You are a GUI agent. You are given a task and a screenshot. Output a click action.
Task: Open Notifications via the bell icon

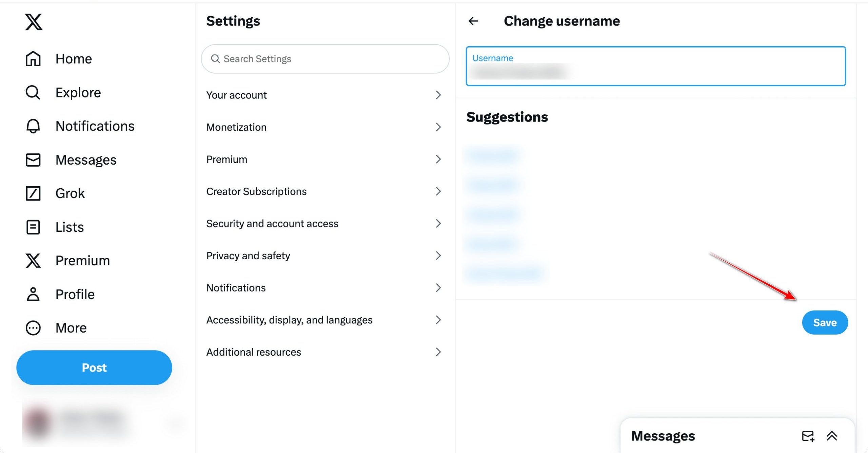33,126
